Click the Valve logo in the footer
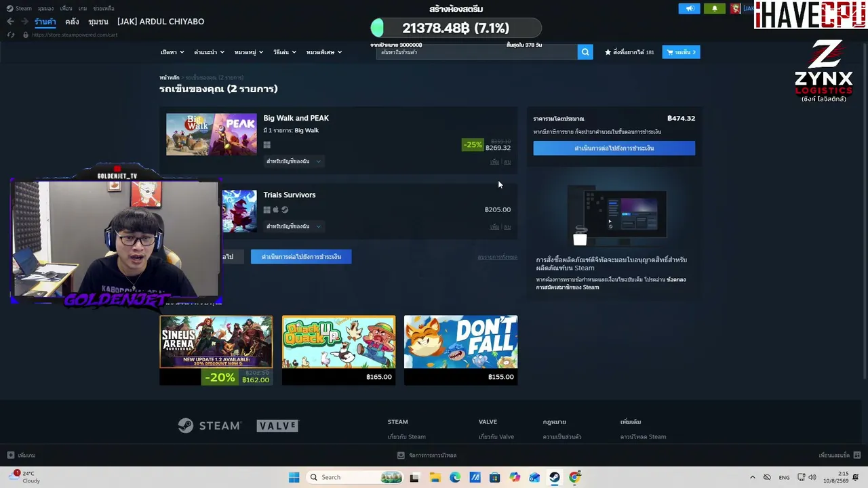This screenshot has height=488, width=868. pos(277,426)
